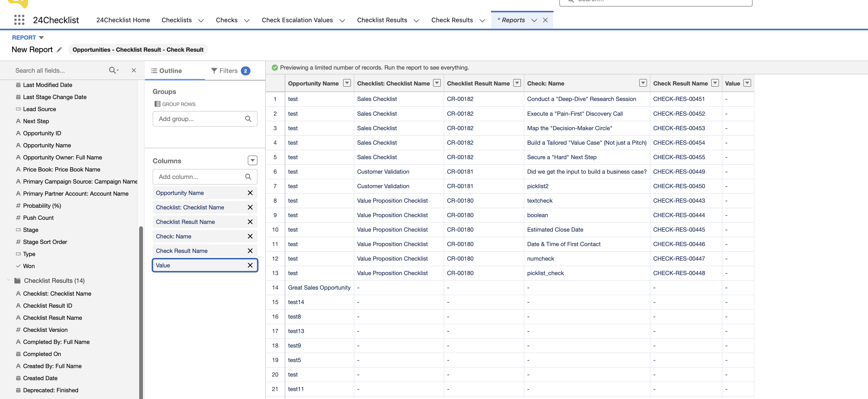Click the pencil icon to rename report
Screen dimensions: 868x399
(59, 50)
